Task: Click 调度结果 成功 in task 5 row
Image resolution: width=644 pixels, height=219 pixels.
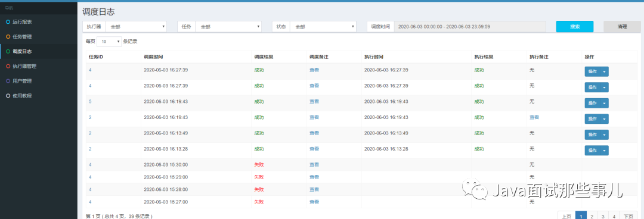Action: point(259,101)
